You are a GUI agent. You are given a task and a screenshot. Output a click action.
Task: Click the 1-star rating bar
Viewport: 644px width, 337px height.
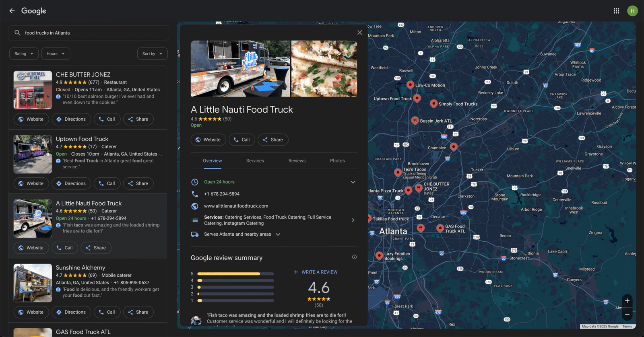click(x=235, y=301)
